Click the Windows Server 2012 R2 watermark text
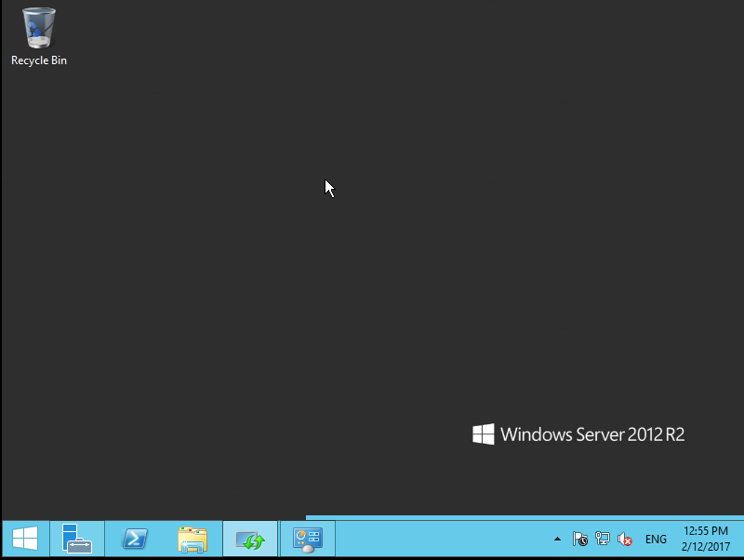This screenshot has height=560, width=744. (x=592, y=434)
